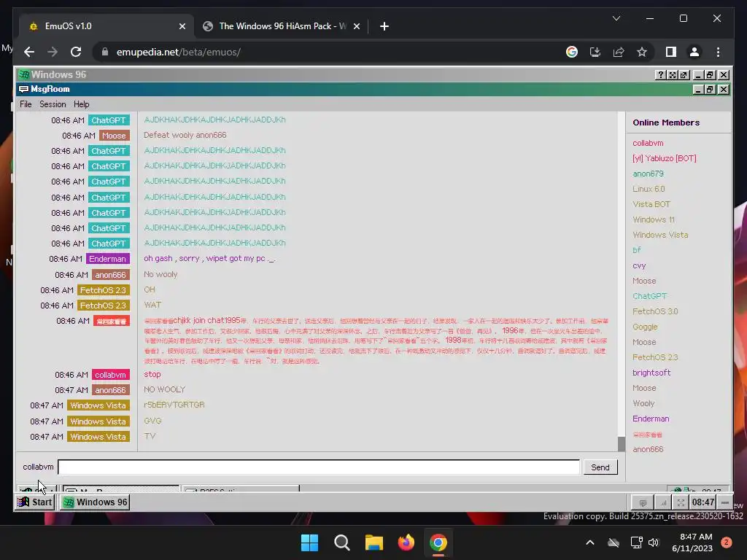
Task: Open Windows Search on host taskbar
Action: (x=342, y=542)
